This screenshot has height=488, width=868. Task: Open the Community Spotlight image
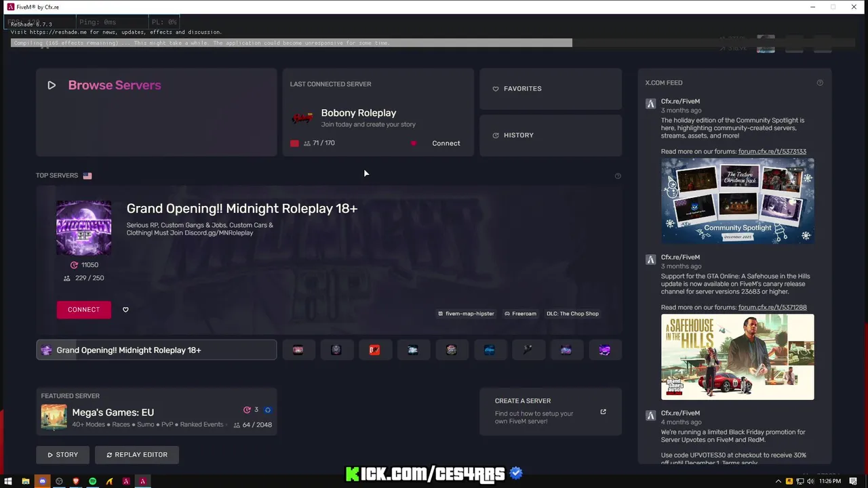pos(738,201)
